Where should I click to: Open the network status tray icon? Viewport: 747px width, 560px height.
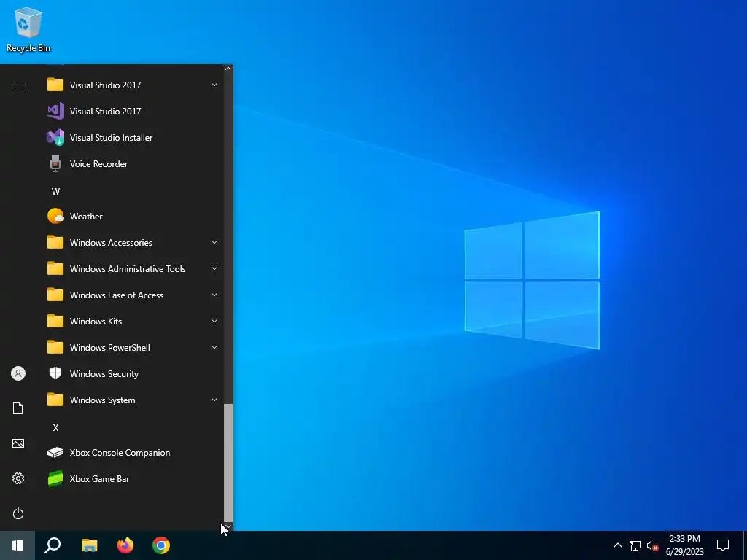pos(635,545)
